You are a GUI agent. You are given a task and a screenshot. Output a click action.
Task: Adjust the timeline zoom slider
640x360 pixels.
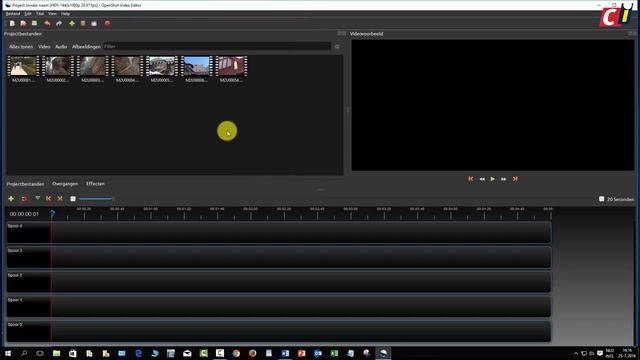point(96,199)
